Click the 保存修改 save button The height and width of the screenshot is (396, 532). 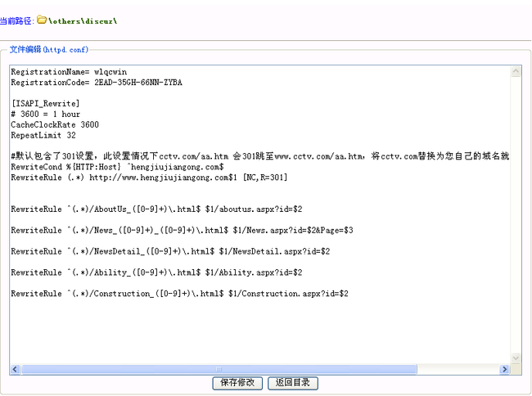237,383
